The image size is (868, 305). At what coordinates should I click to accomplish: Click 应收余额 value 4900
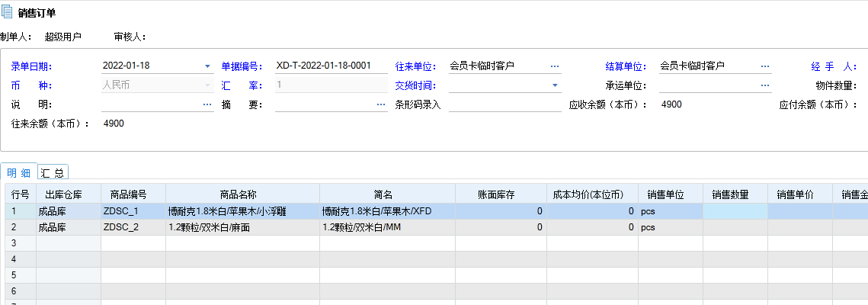671,104
